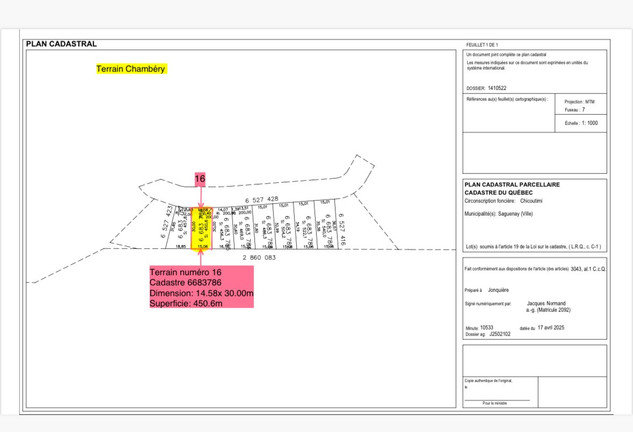Click the "Projection: MTM" field

(x=580, y=102)
